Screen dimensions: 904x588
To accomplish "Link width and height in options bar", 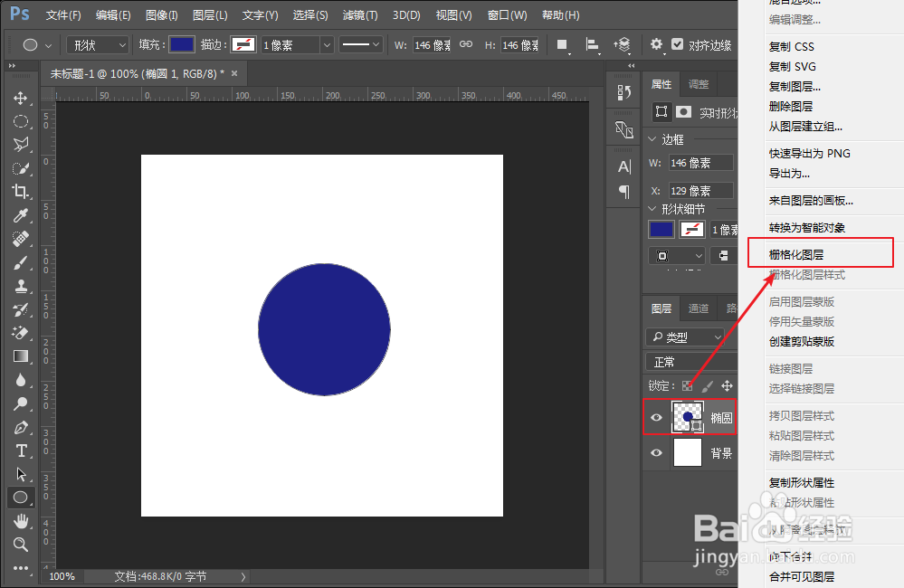I will 466,44.
